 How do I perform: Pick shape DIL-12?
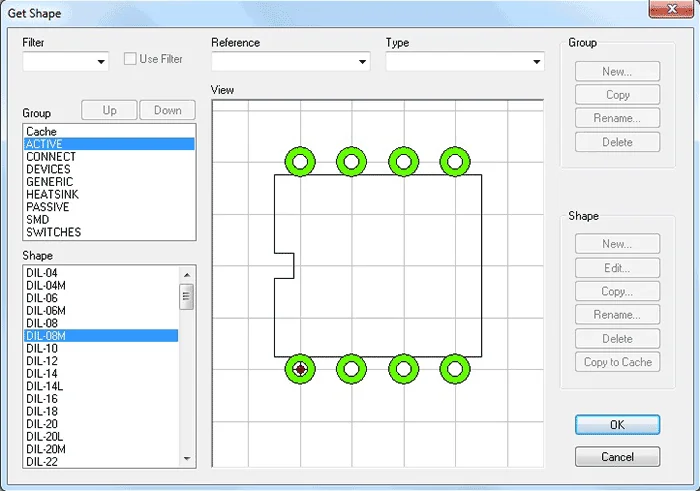click(101, 361)
